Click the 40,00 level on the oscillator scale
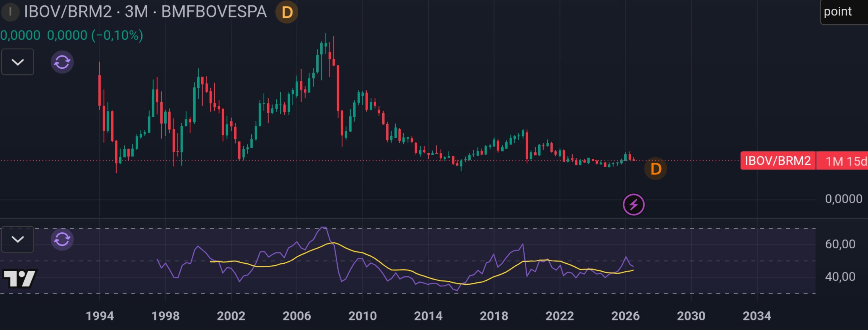868x330 pixels. 840,276
